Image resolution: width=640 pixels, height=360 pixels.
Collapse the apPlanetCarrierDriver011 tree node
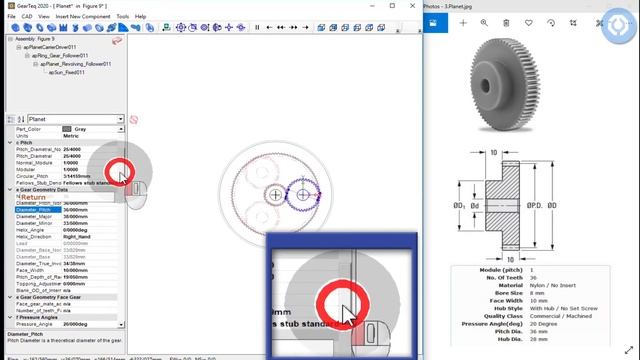(x=19, y=47)
